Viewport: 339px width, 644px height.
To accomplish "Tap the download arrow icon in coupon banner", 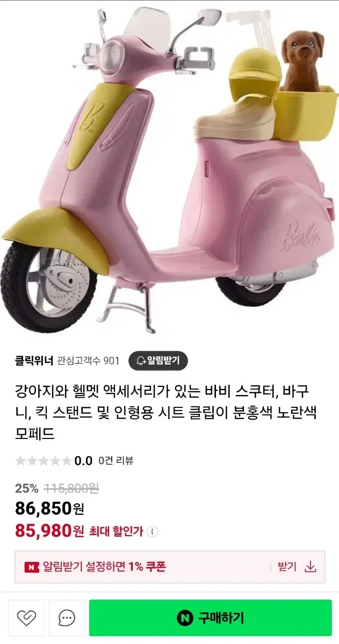I will tap(310, 567).
